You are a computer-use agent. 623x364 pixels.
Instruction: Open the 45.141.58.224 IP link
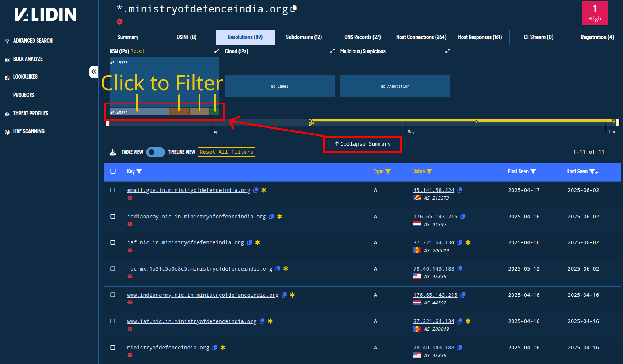click(433, 190)
